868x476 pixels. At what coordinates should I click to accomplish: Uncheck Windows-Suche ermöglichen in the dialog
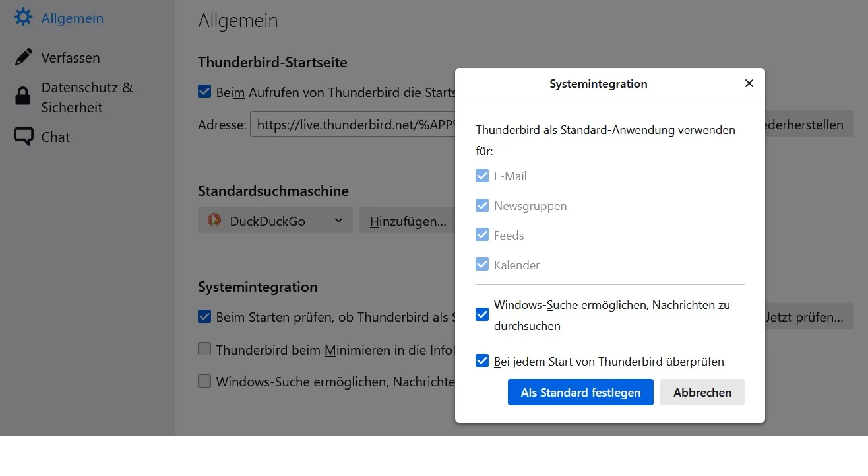pyautogui.click(x=482, y=315)
